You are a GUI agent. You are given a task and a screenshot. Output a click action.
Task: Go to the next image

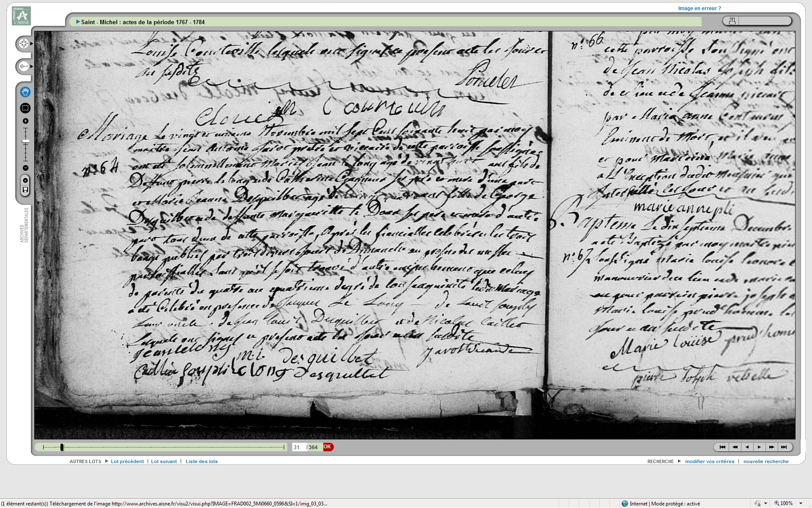pos(759,447)
